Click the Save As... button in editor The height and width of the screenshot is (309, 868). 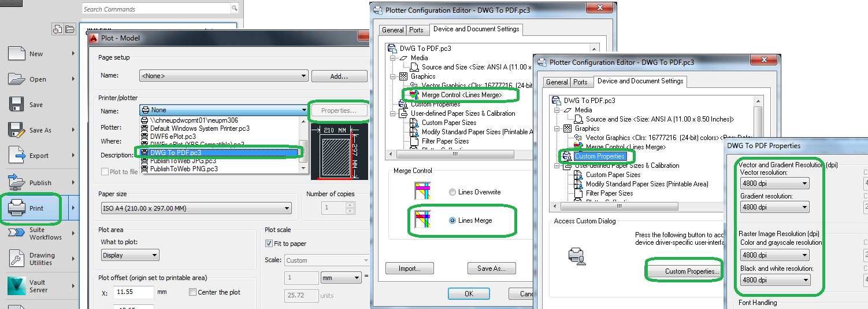pos(492,268)
